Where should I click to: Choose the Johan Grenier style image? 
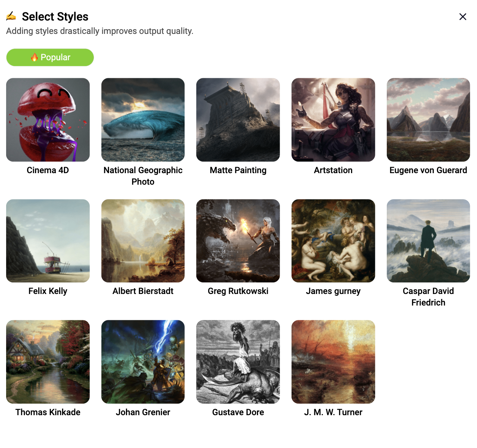(x=143, y=362)
